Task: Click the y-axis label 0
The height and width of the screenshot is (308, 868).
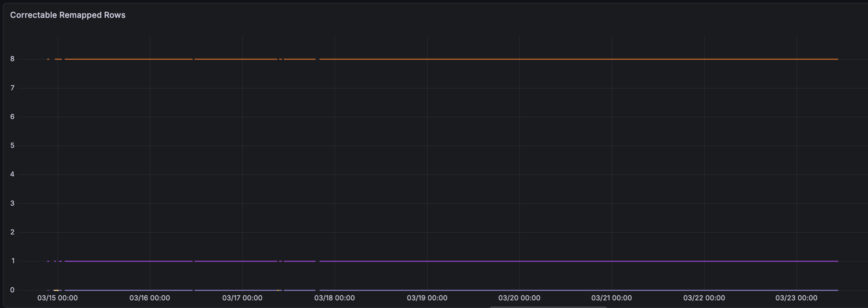Action: click(x=12, y=290)
